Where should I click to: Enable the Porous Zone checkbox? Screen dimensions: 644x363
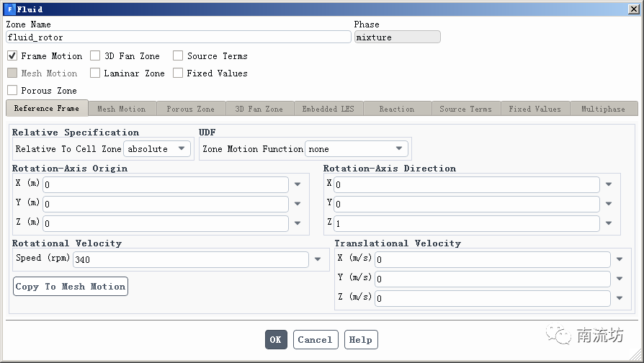(x=12, y=91)
